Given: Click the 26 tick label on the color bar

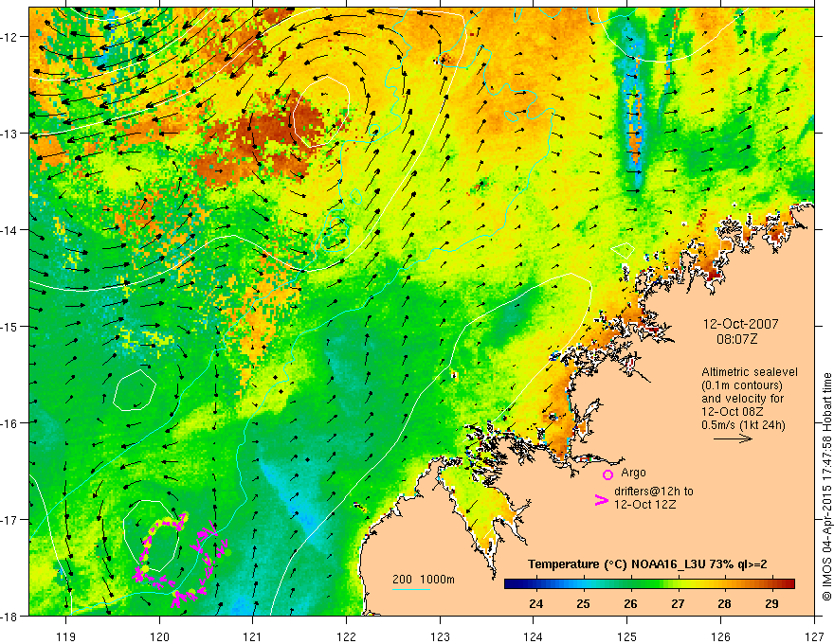Looking at the screenshot, I should [630, 603].
